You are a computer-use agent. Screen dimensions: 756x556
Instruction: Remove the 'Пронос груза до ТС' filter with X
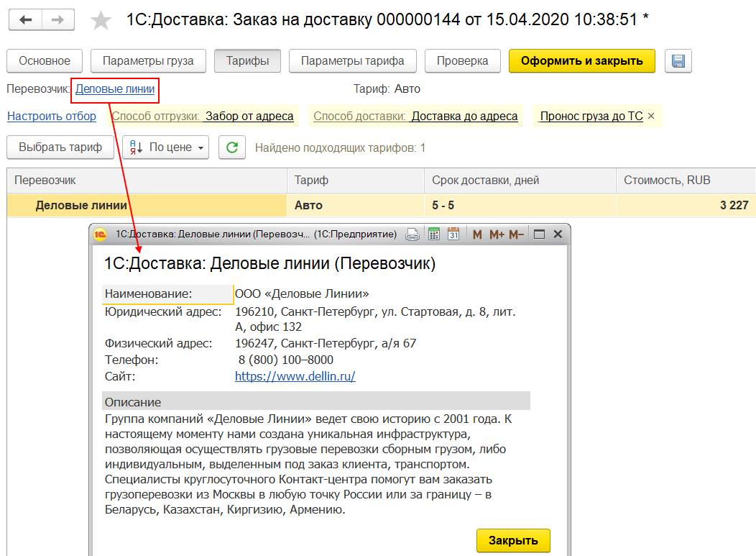(x=651, y=116)
